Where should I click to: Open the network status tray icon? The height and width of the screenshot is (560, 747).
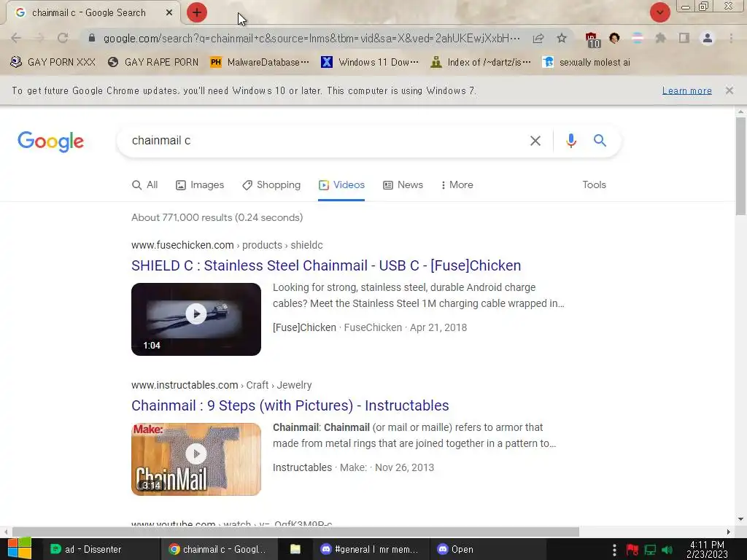(x=650, y=550)
